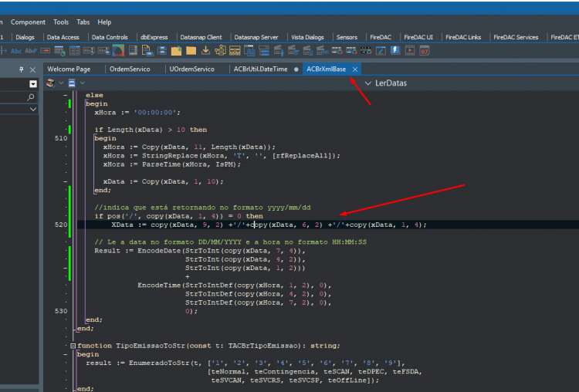Open the Component menu

(28, 22)
